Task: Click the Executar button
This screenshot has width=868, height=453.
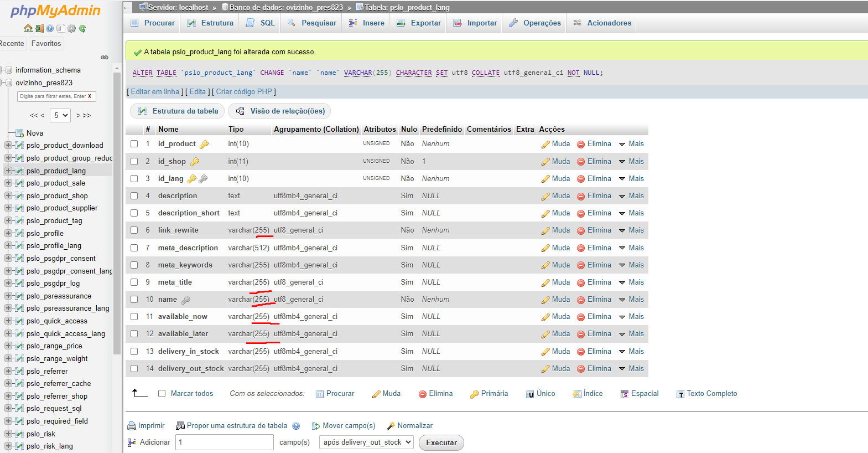Action: tap(441, 442)
